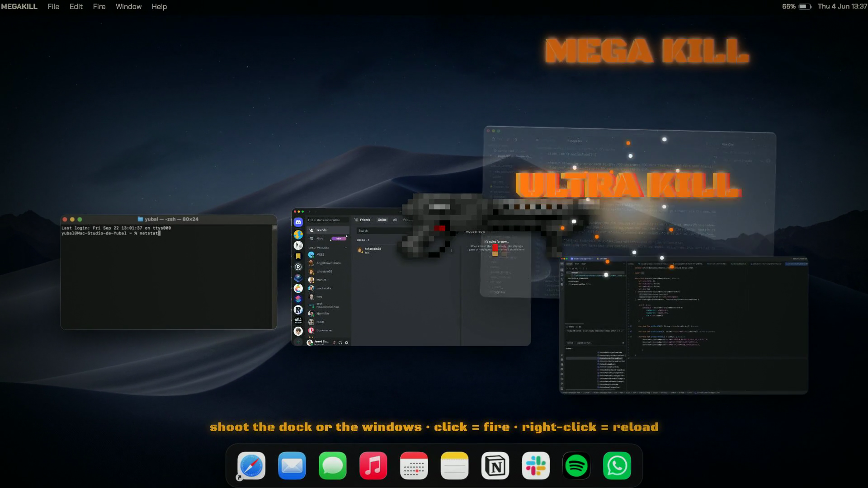Image resolution: width=868 pixels, height=488 pixels.
Task: Launch Spotify in the dock
Action: pos(576,465)
